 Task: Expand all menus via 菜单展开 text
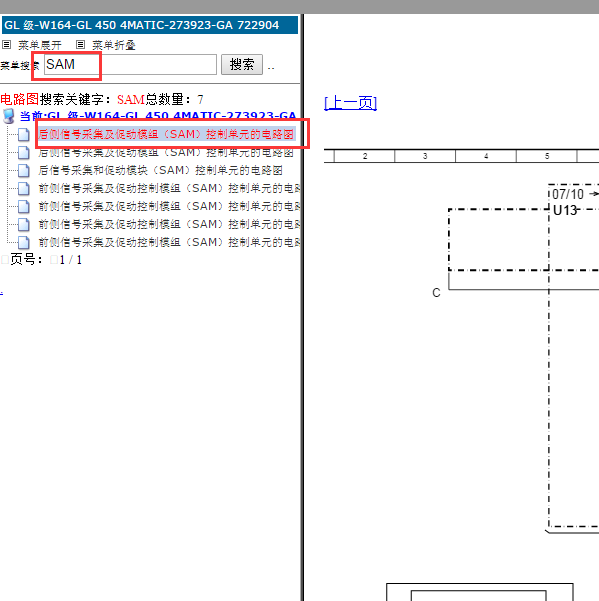pos(40,45)
